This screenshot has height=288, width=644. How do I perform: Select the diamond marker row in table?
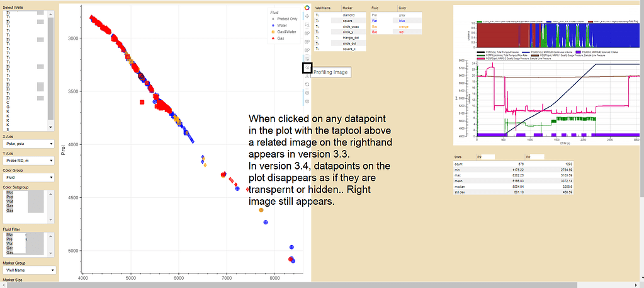tap(348, 14)
